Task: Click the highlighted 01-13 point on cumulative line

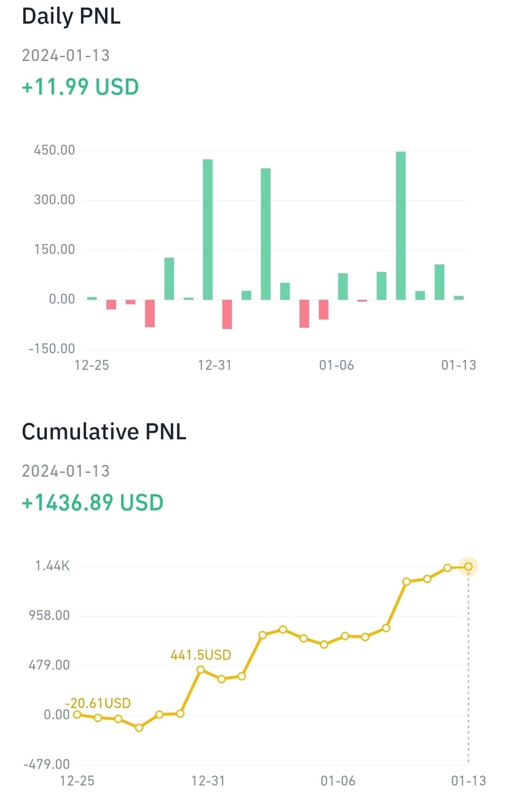Action: pyautogui.click(x=468, y=567)
